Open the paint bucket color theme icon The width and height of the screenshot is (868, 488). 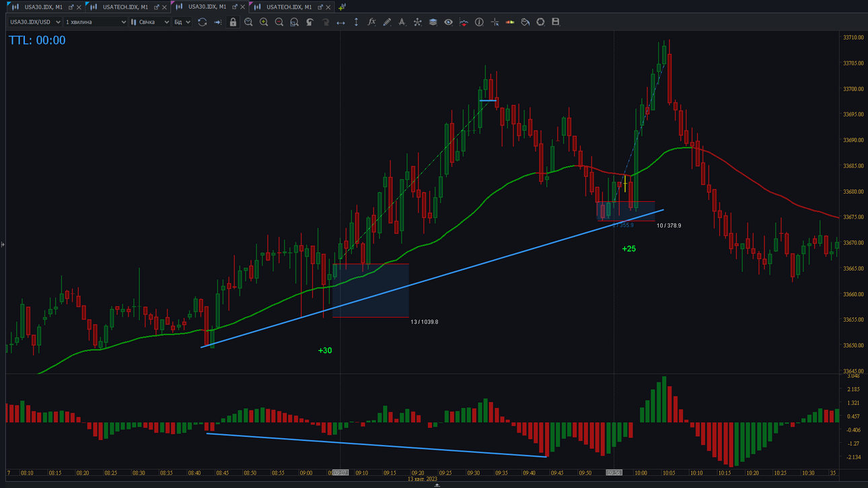525,22
